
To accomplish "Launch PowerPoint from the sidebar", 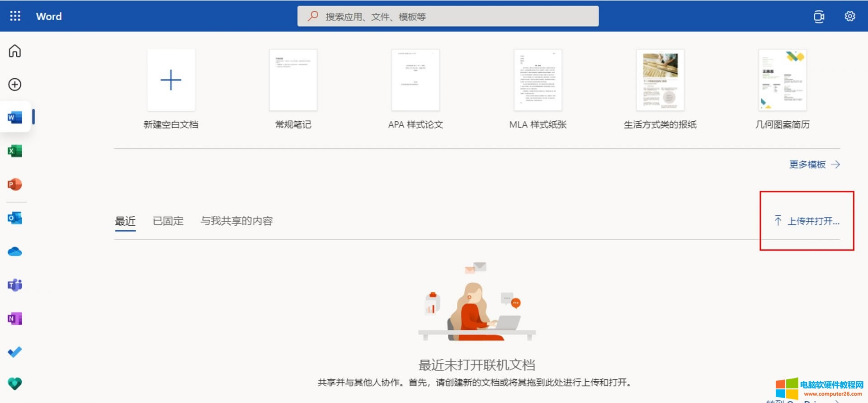I will coord(15,185).
